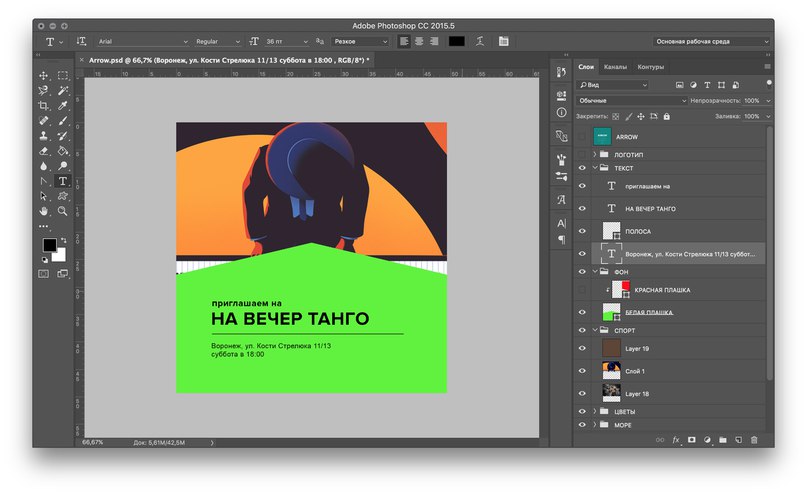Pick the Hand tool
Image resolution: width=807 pixels, height=494 pixels.
pos(43,211)
